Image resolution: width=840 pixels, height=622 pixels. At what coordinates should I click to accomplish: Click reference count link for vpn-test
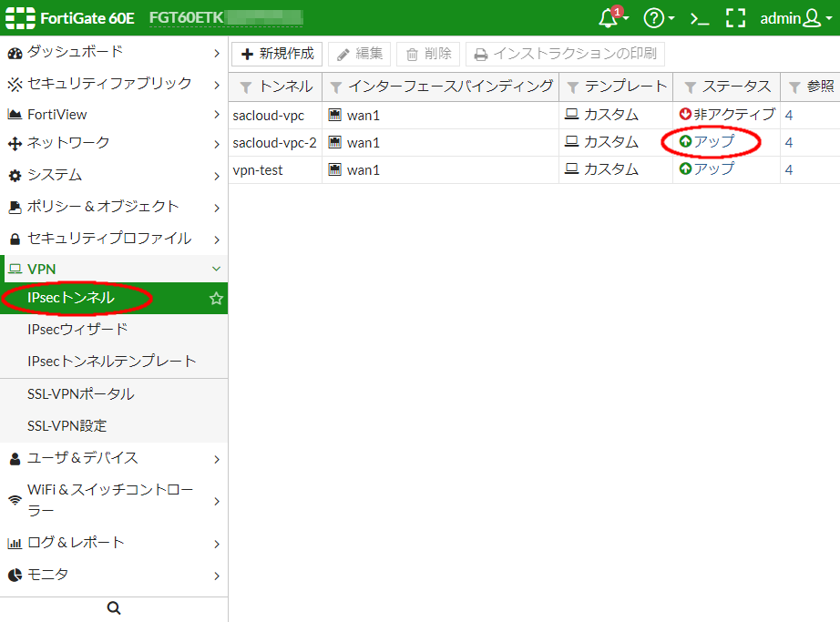tap(789, 169)
